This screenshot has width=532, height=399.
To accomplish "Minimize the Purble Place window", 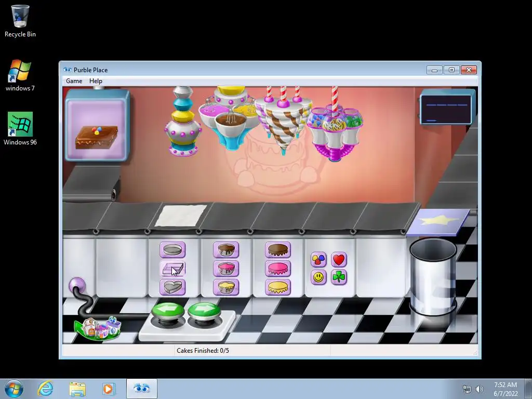I will point(435,70).
